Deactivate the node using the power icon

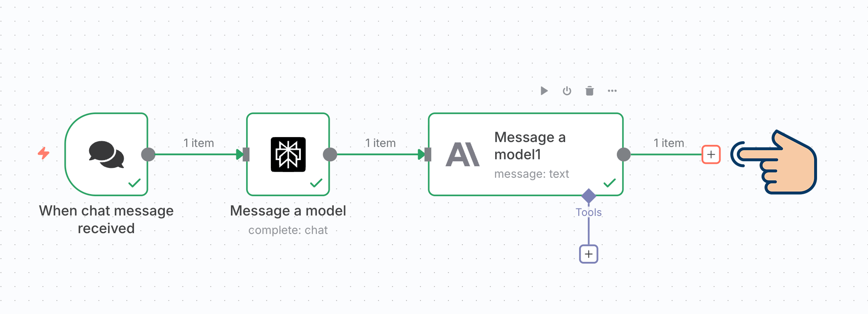567,91
